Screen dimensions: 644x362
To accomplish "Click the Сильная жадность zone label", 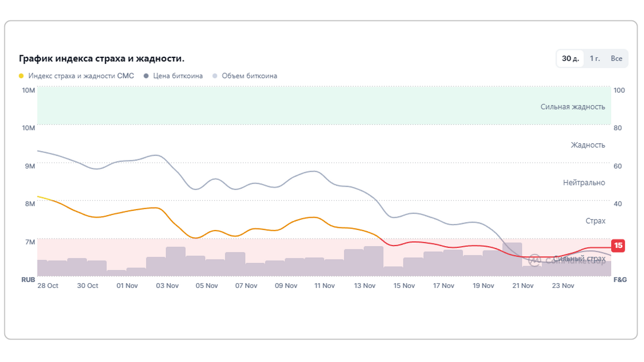I will pyautogui.click(x=573, y=107).
